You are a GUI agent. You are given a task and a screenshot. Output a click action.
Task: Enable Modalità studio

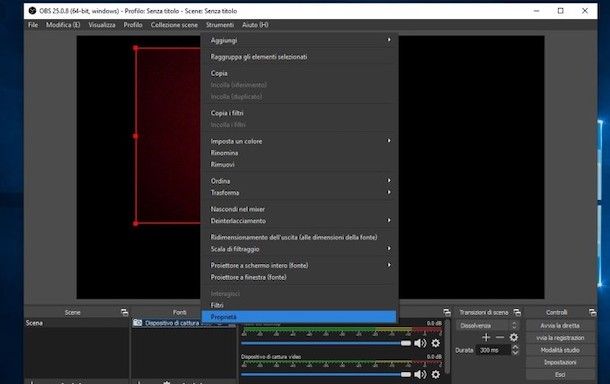click(x=560, y=350)
